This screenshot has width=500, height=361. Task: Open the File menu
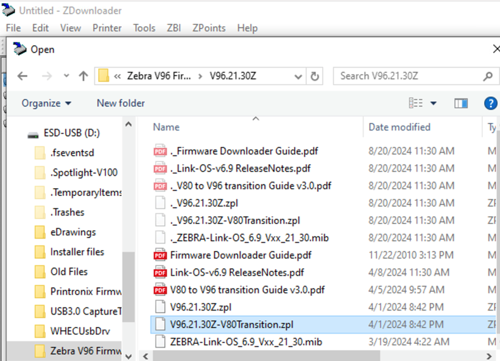coord(13,28)
